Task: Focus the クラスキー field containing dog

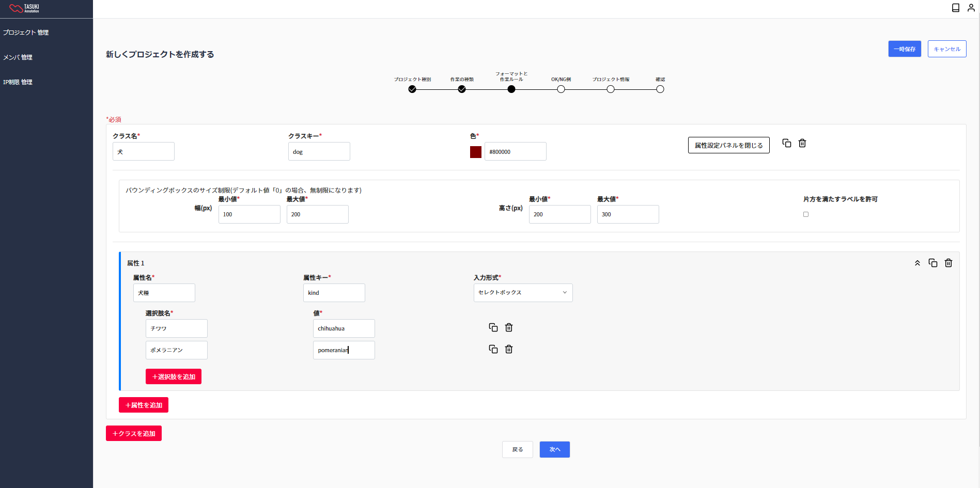Action: coord(319,151)
